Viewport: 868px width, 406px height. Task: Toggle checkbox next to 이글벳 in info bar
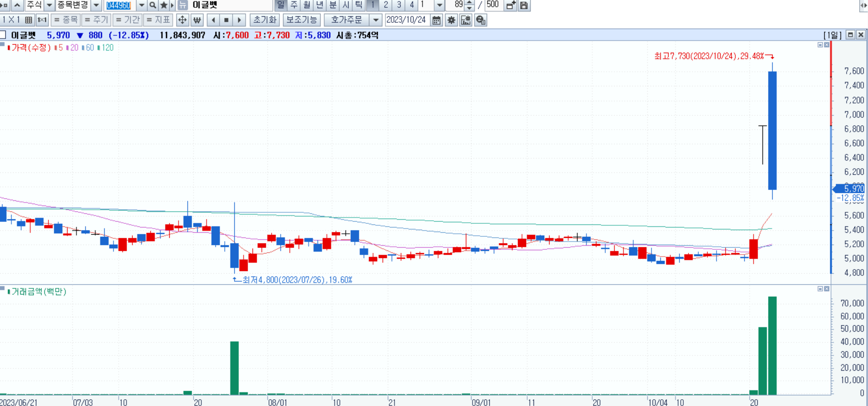click(x=3, y=35)
